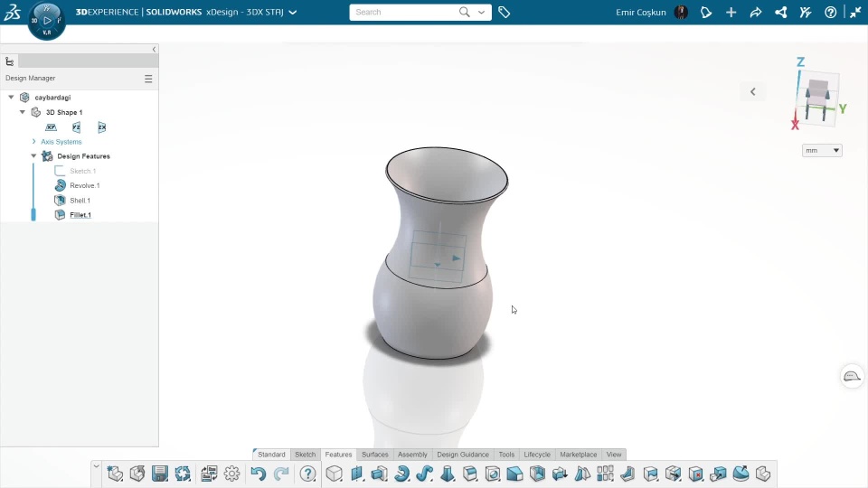868x488 pixels.
Task: Click the primitive box tool icon
Action: tap(335, 474)
